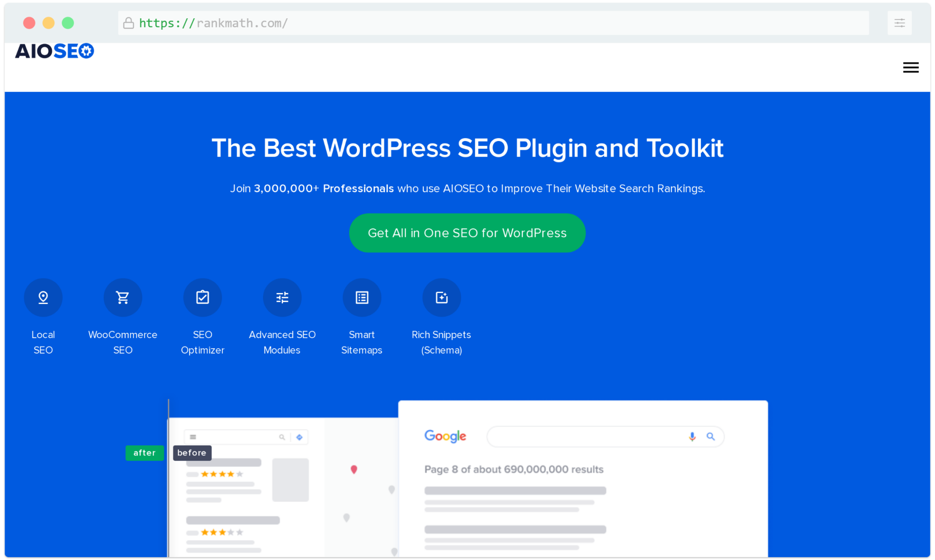935x560 pixels.
Task: Click the padlock icon in address bar
Action: pyautogui.click(x=129, y=23)
